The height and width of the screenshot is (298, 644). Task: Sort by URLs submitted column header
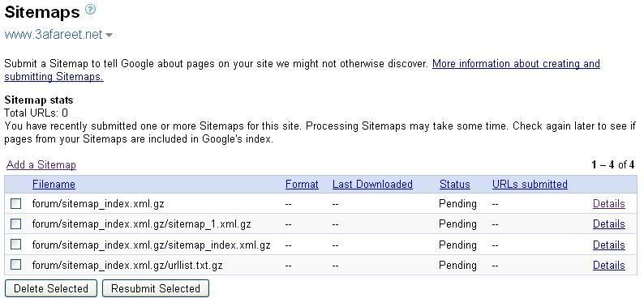[x=530, y=185]
